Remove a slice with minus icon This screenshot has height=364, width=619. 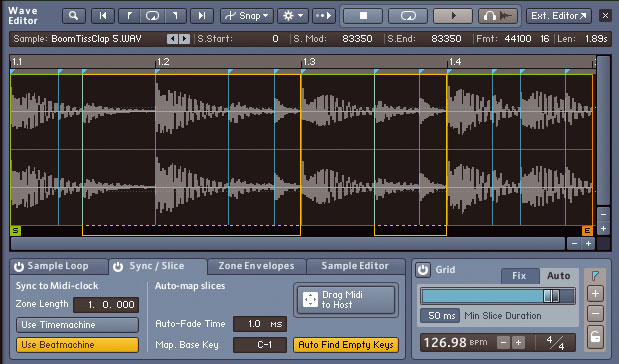pos(595,314)
